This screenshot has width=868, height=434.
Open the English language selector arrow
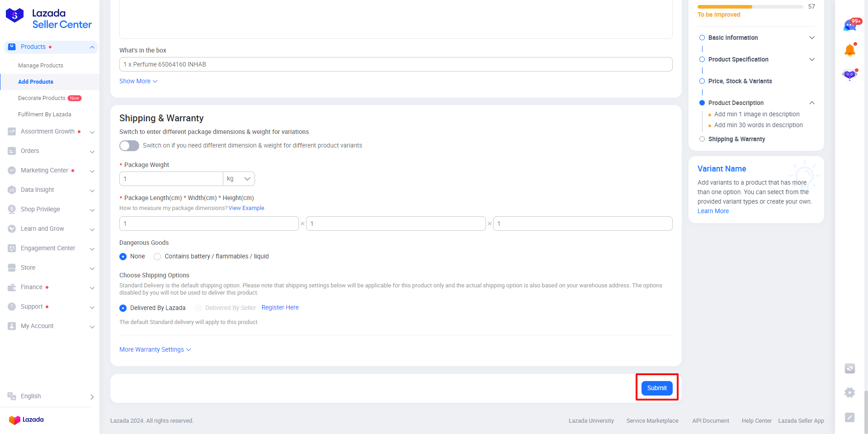92,397
